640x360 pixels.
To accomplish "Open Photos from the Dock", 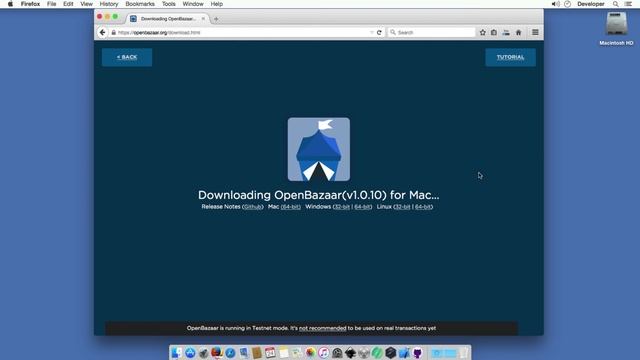I will pyautogui.click(x=310, y=353).
